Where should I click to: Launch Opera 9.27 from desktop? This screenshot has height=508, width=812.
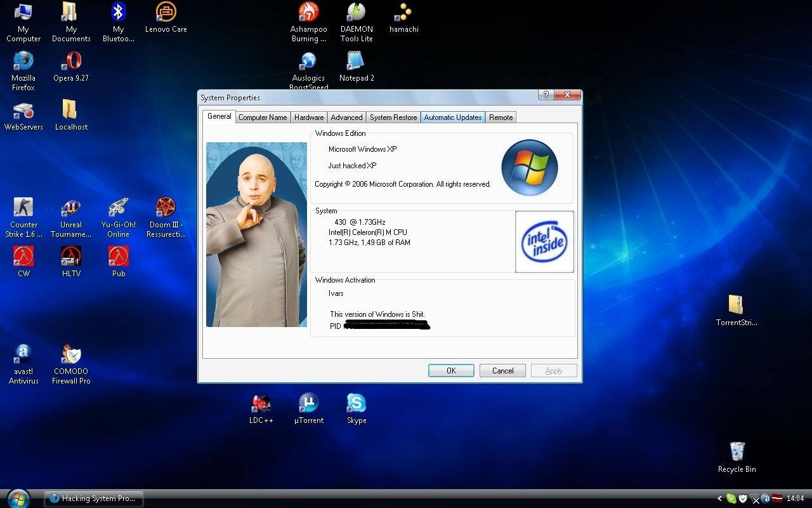(x=71, y=67)
